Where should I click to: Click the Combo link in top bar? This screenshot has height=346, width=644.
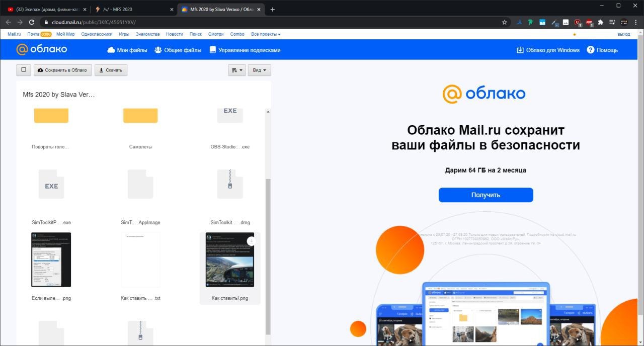point(237,34)
